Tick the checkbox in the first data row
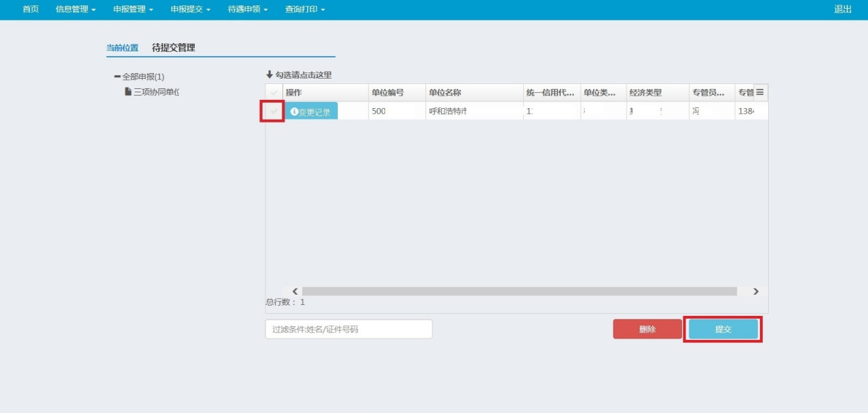This screenshot has height=413, width=868. (x=274, y=111)
